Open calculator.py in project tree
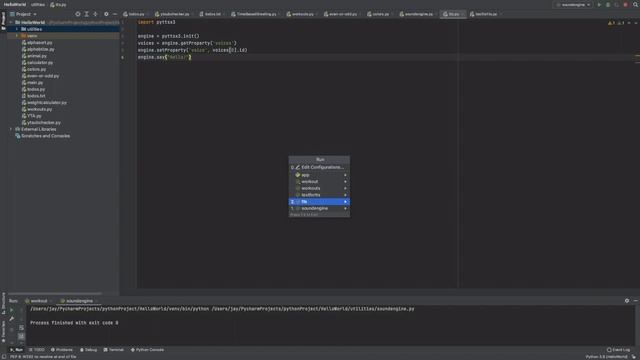The width and height of the screenshot is (640, 360). click(40, 62)
